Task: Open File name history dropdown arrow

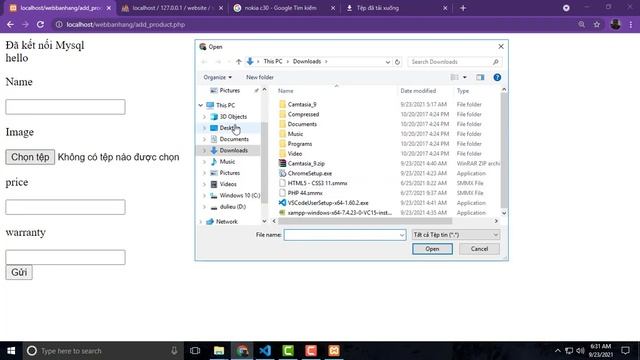Action: (402, 235)
